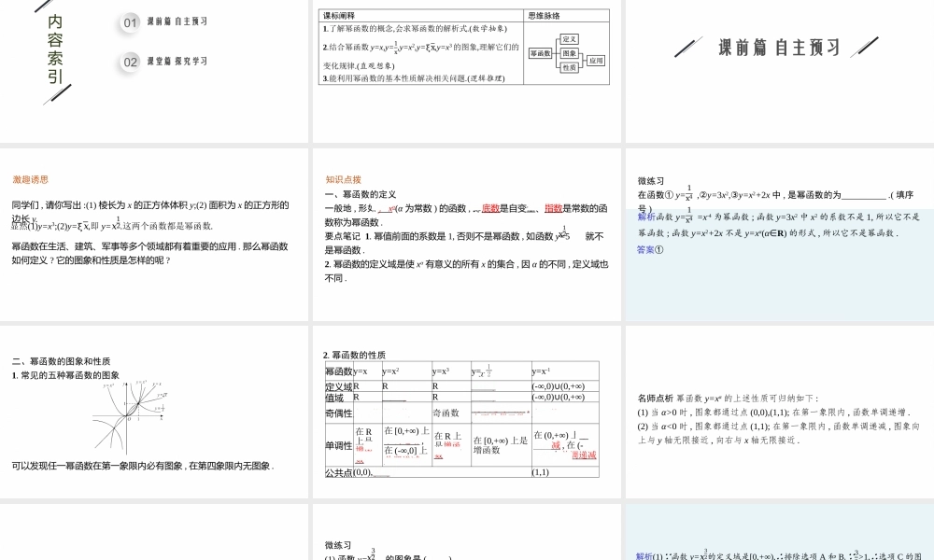Select the 01 numbered badge beside 课前篇

[129, 22]
